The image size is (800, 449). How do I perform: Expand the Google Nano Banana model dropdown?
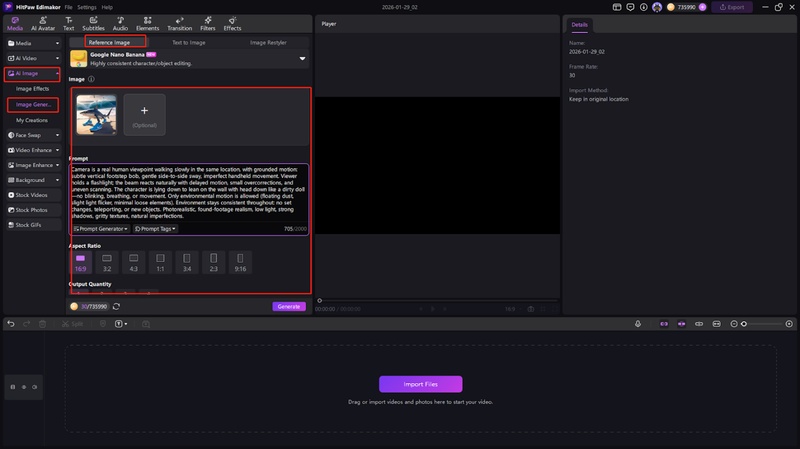(x=302, y=59)
